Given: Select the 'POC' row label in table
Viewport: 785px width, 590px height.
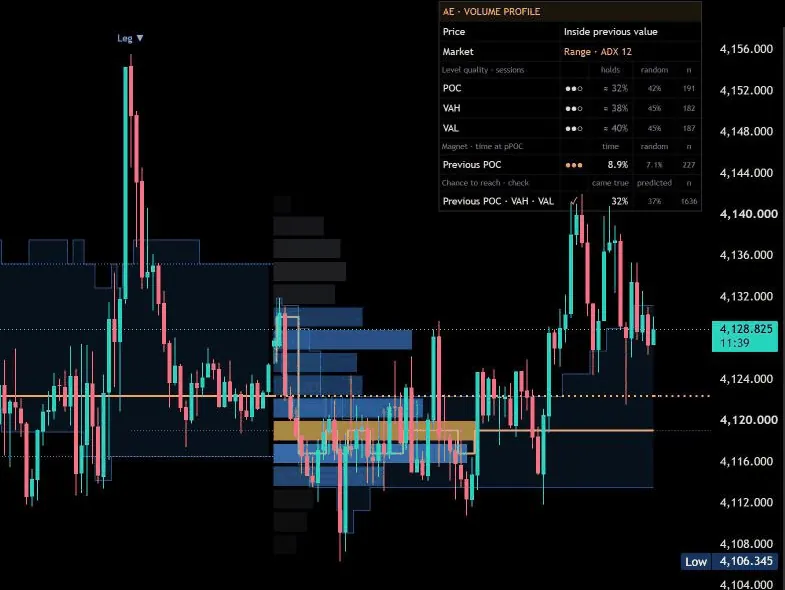Looking at the screenshot, I should [452, 88].
